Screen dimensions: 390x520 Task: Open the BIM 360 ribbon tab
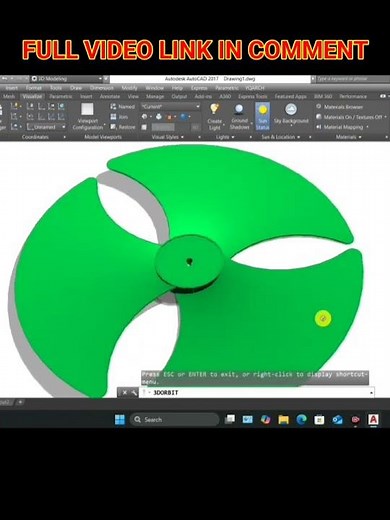[x=323, y=97]
